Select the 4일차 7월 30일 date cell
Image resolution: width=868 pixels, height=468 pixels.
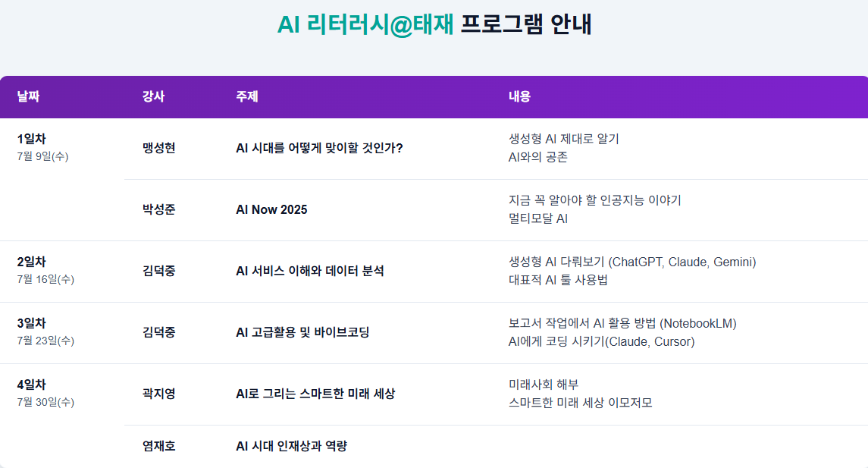coord(45,393)
